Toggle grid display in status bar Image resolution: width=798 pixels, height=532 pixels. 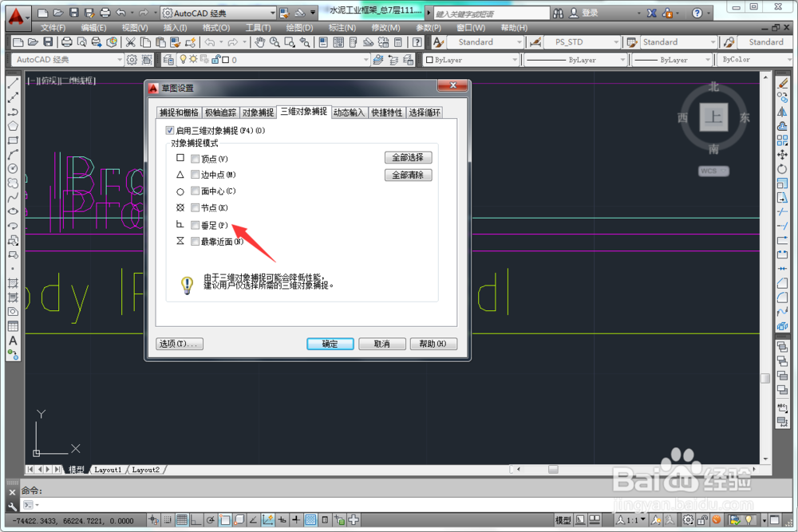[x=182, y=520]
